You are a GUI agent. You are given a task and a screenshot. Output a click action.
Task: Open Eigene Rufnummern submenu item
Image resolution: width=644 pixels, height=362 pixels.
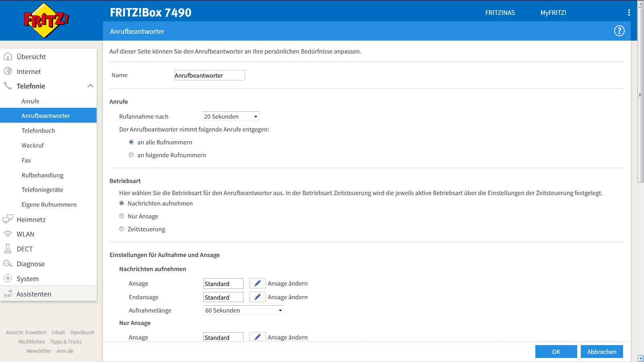[48, 204]
